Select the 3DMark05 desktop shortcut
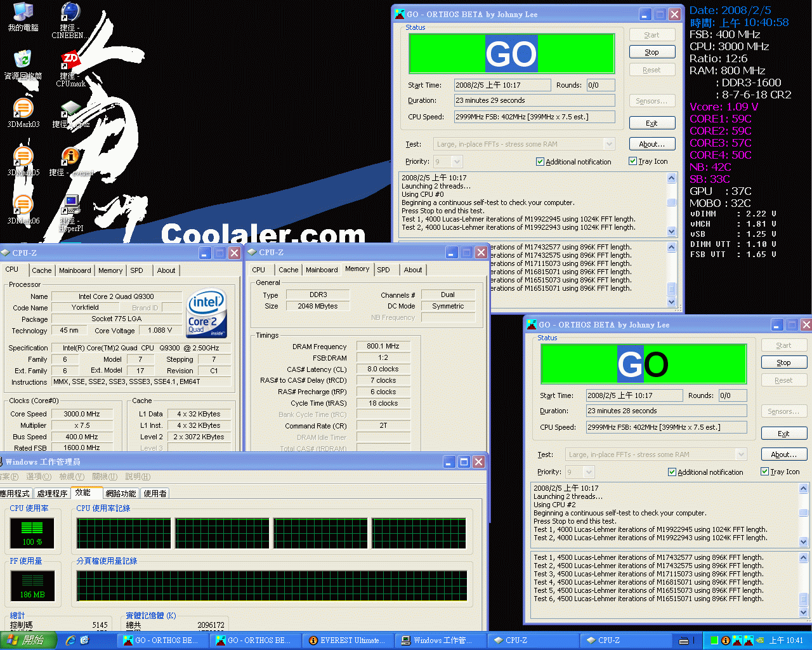Viewport: 812px width, 650px height. click(x=23, y=162)
